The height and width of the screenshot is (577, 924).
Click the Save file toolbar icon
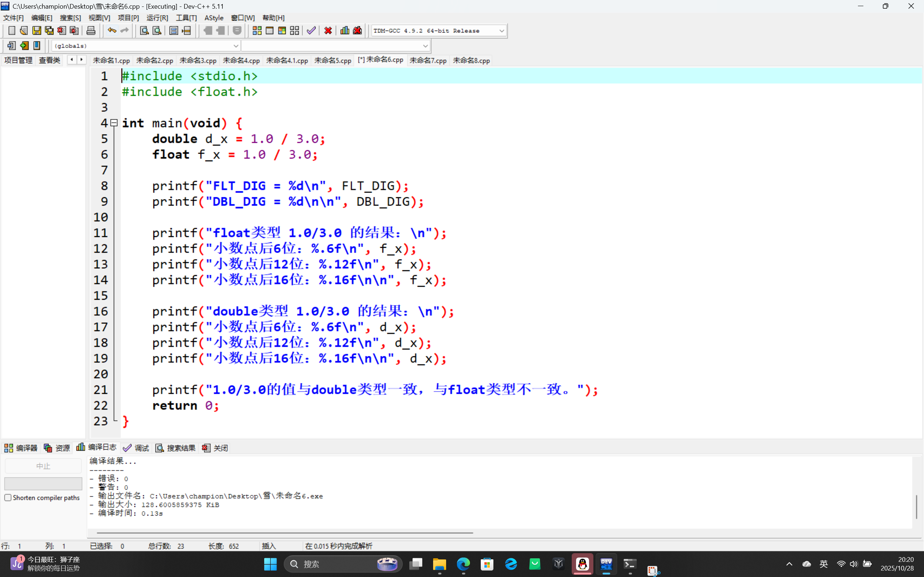(x=37, y=31)
